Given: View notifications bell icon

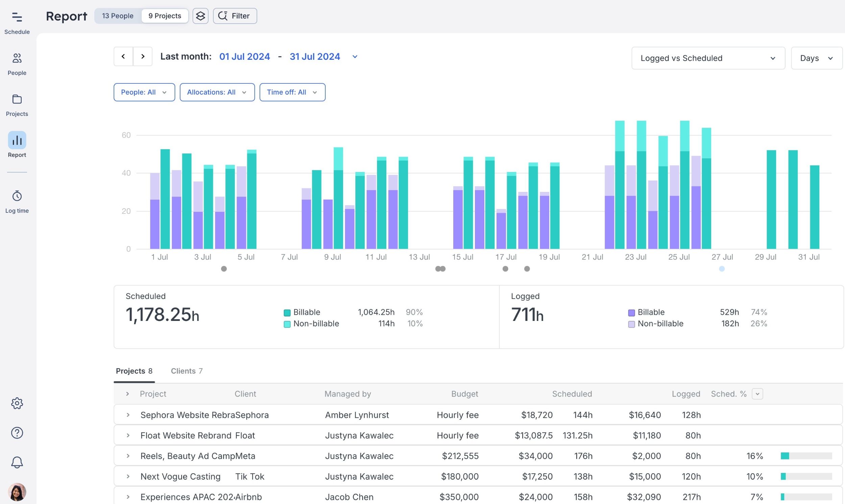Looking at the screenshot, I should pos(17,462).
